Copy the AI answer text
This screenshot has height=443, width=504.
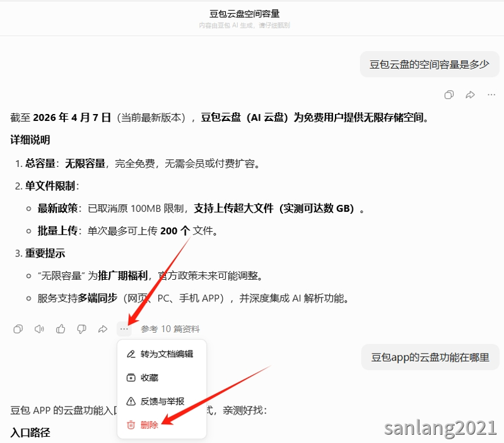point(18,329)
